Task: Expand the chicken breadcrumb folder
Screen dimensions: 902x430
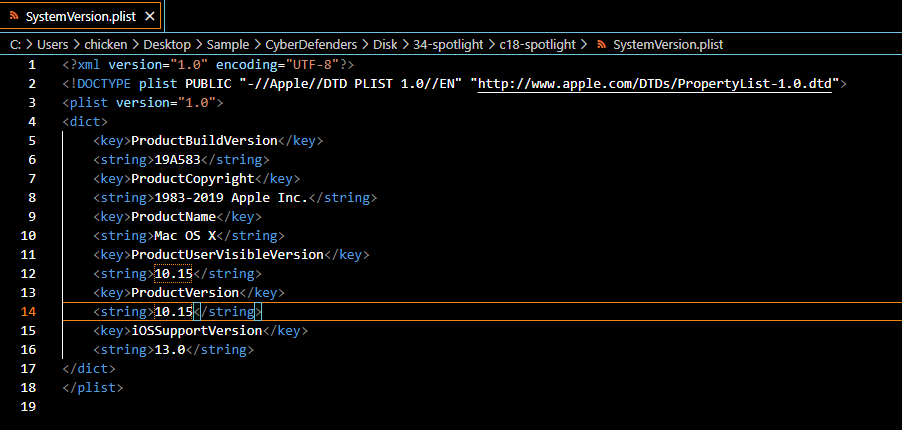Action: tap(106, 45)
